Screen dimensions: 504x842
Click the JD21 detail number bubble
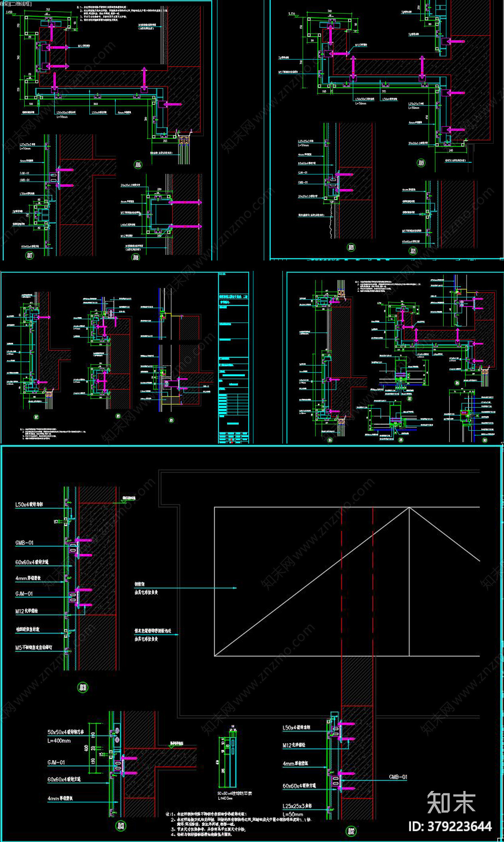(413, 251)
